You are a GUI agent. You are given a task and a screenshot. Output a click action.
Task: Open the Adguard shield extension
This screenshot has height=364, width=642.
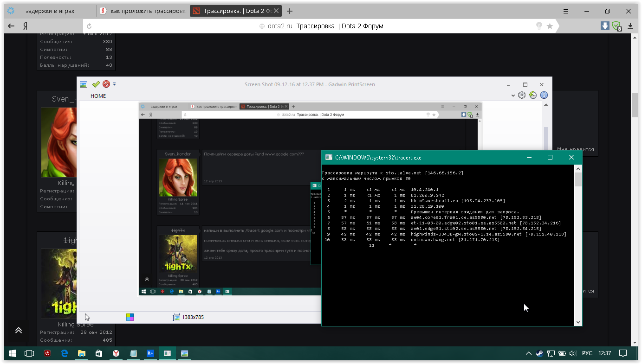[616, 26]
